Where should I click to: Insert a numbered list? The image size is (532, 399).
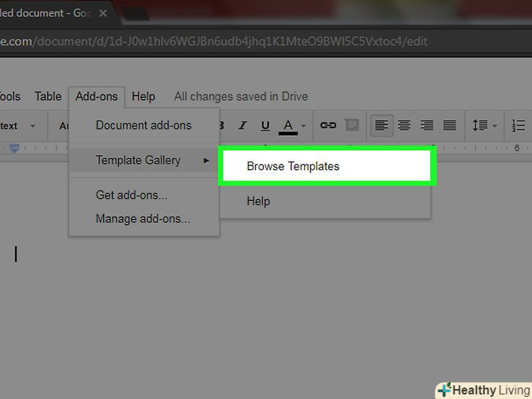518,126
